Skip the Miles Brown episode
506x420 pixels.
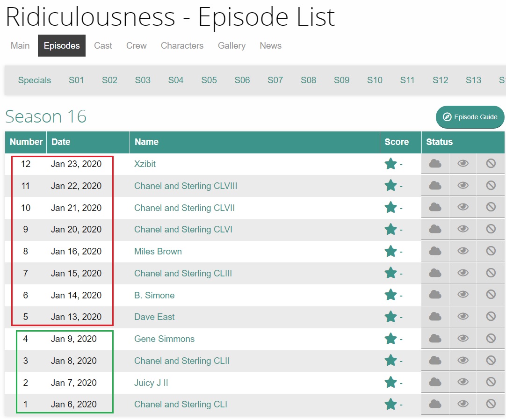491,251
